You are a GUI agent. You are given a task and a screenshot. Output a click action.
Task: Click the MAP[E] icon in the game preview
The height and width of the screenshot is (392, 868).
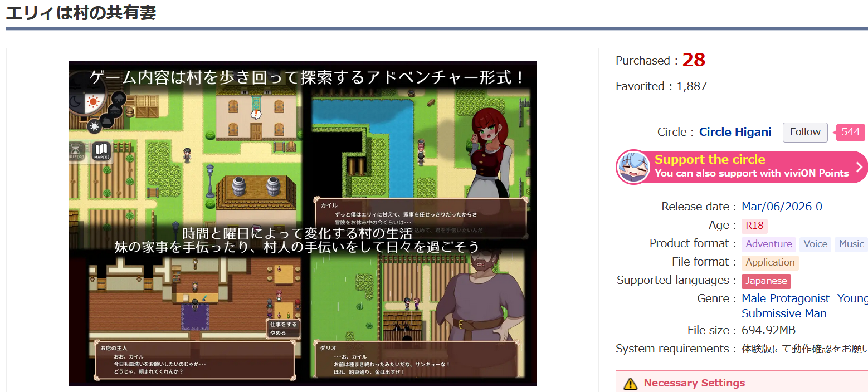click(101, 151)
